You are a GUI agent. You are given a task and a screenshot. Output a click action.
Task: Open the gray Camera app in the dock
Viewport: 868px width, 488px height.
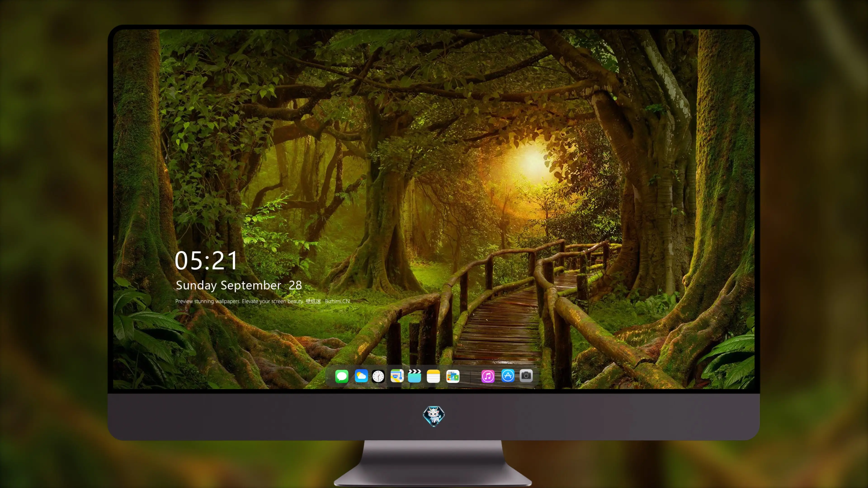pyautogui.click(x=526, y=375)
